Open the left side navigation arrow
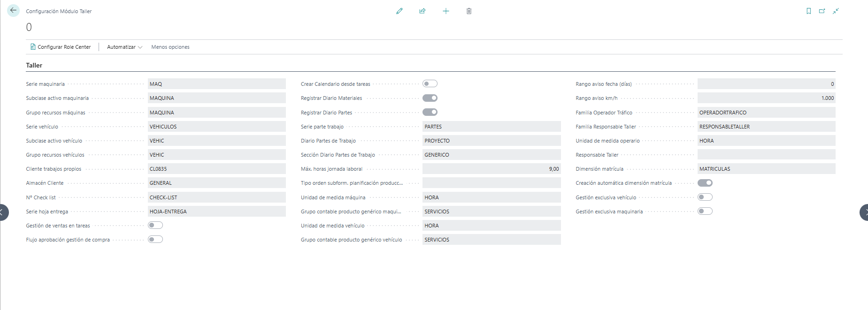This screenshot has height=310, width=868. [x=4, y=212]
